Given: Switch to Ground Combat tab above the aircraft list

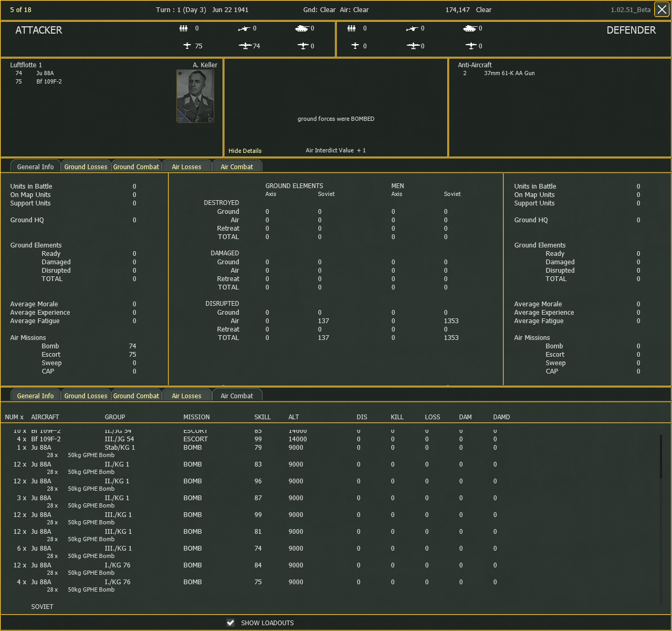Looking at the screenshot, I should pos(136,396).
